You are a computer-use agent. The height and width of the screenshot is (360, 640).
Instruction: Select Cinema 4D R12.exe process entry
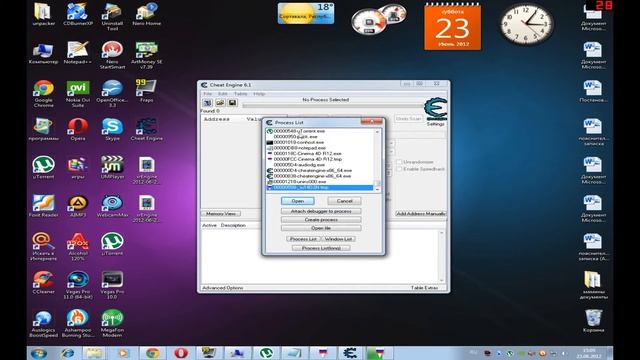click(320, 153)
